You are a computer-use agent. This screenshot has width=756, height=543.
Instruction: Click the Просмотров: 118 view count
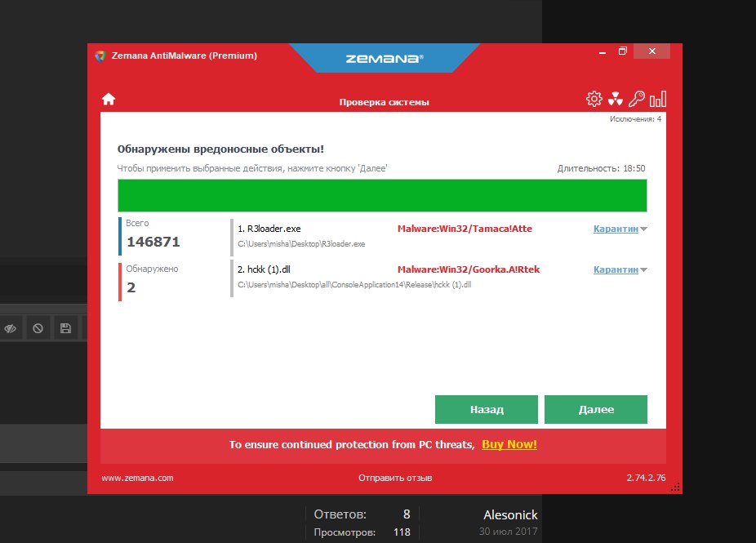click(x=362, y=532)
